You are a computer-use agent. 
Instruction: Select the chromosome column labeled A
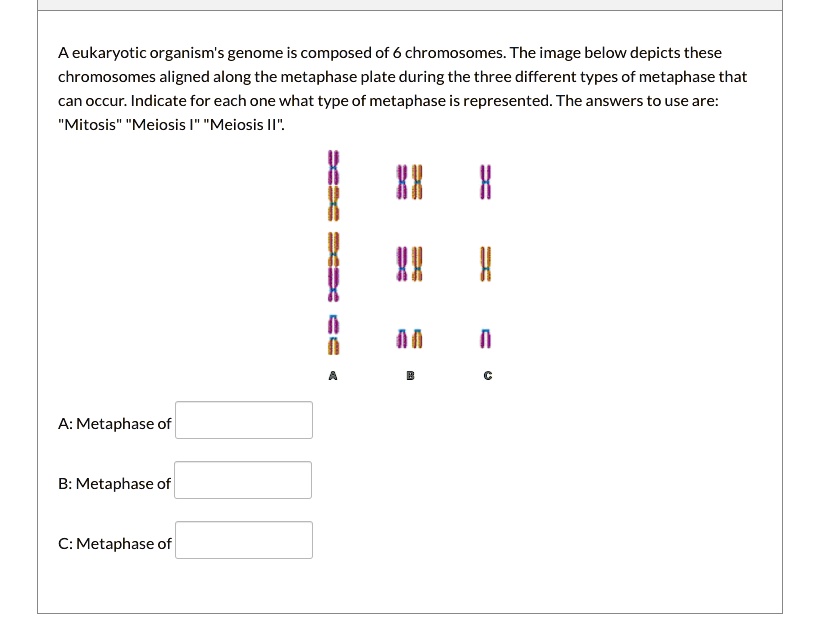(x=333, y=250)
